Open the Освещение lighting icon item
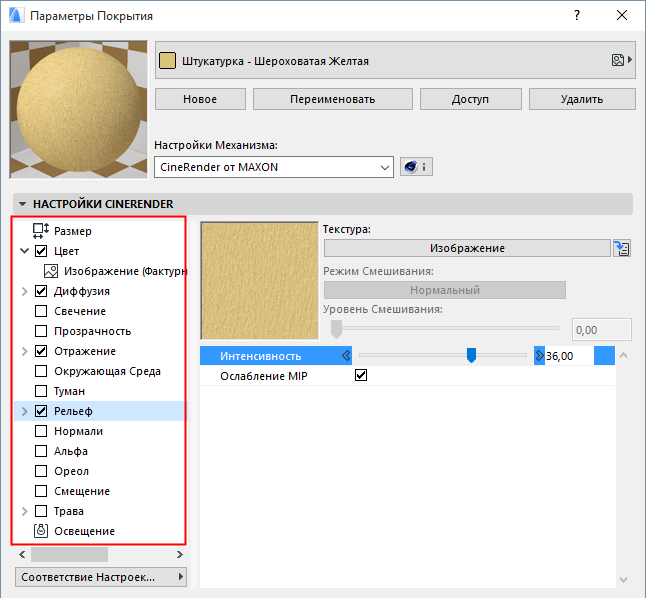This screenshot has height=598, width=646. [x=41, y=531]
